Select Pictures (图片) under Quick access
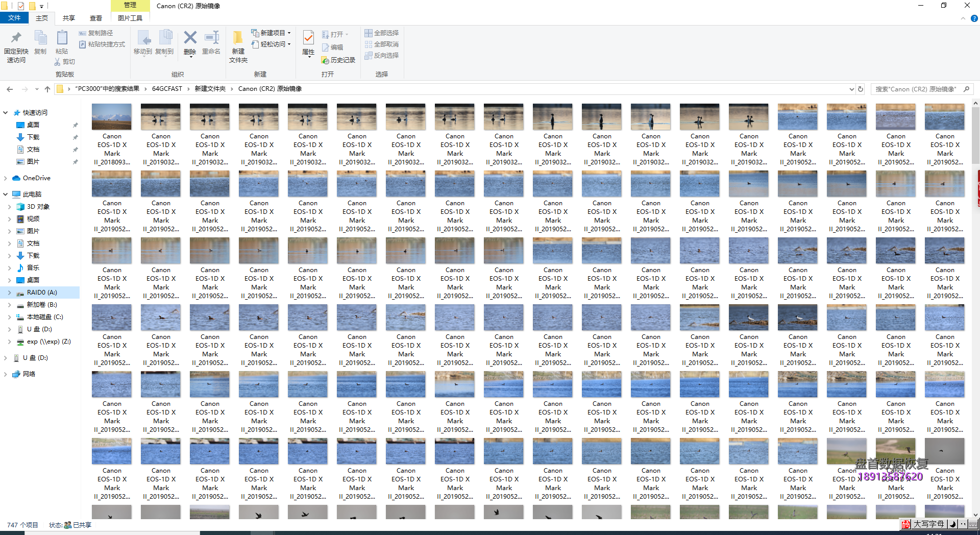This screenshot has height=535, width=980. point(33,162)
